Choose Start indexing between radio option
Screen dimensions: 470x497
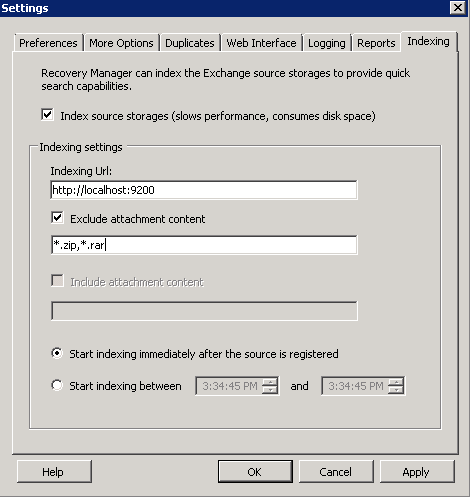click(x=57, y=385)
